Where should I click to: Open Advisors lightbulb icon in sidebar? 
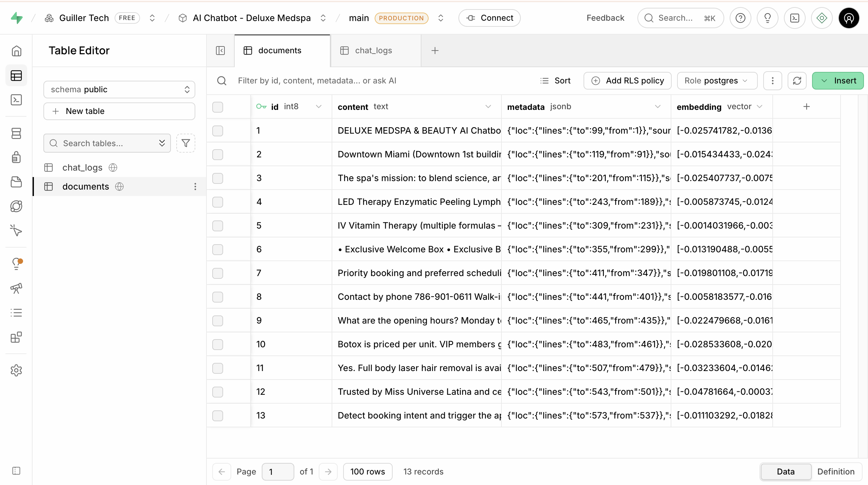(16, 264)
